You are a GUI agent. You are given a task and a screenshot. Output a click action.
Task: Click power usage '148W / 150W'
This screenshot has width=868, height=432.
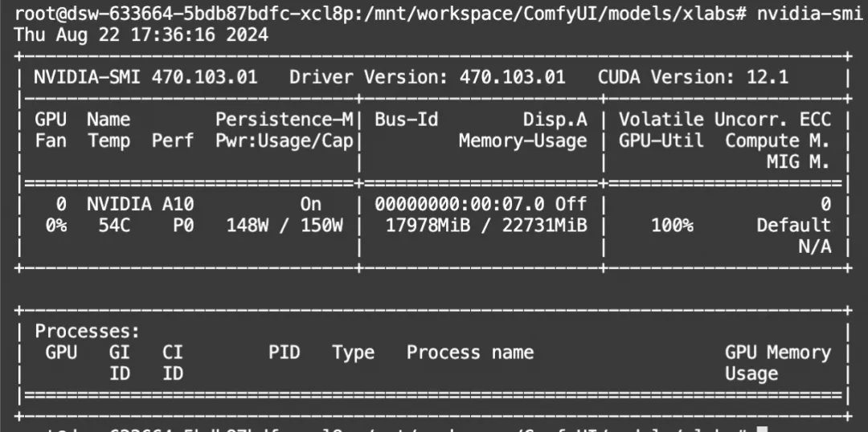[285, 226]
